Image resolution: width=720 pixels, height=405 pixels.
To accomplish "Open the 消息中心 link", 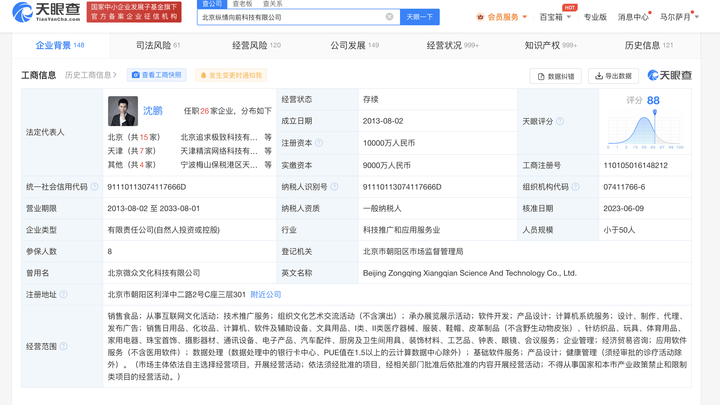I will [633, 17].
